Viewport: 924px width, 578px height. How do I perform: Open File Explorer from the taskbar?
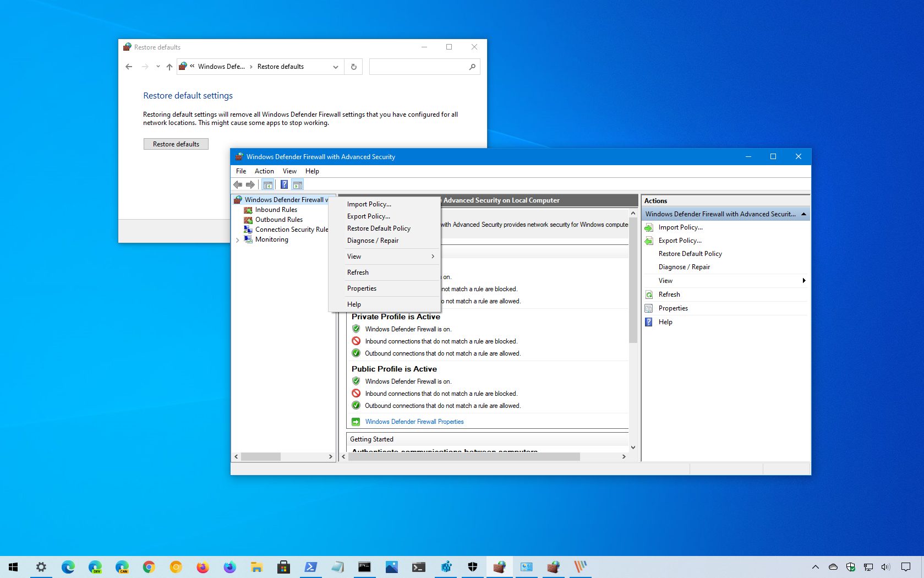pyautogui.click(x=256, y=567)
